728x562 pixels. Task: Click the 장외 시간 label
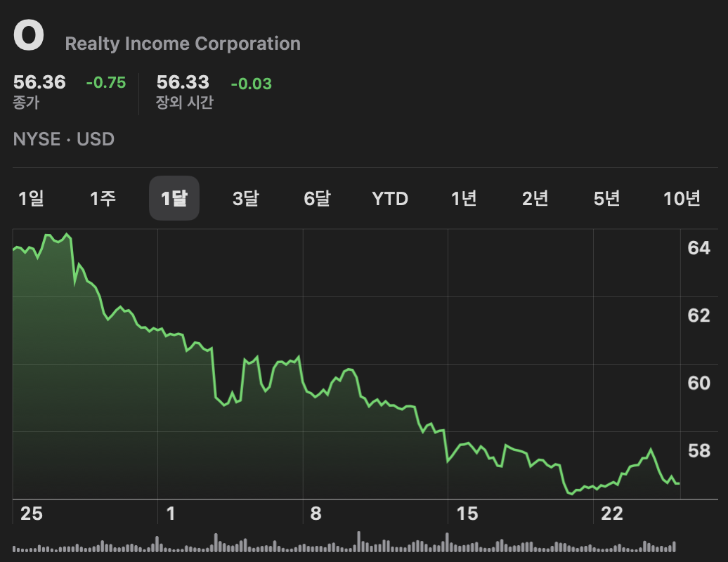pos(184,102)
